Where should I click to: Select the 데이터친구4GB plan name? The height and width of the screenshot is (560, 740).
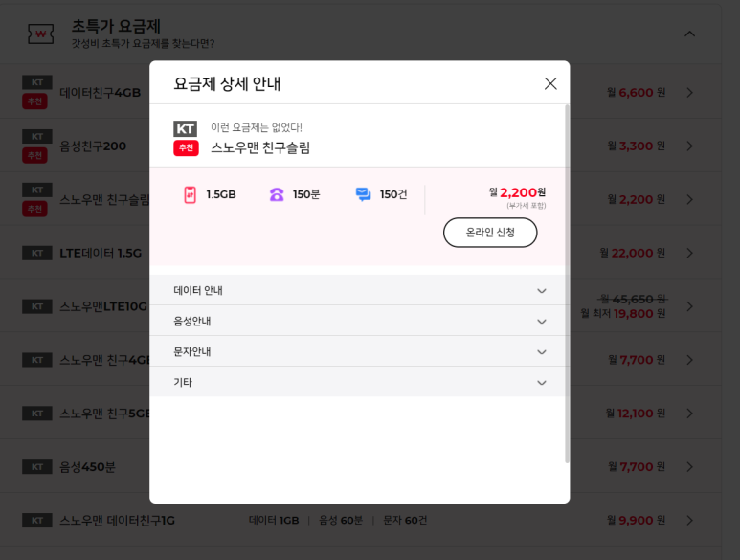pyautogui.click(x=101, y=93)
